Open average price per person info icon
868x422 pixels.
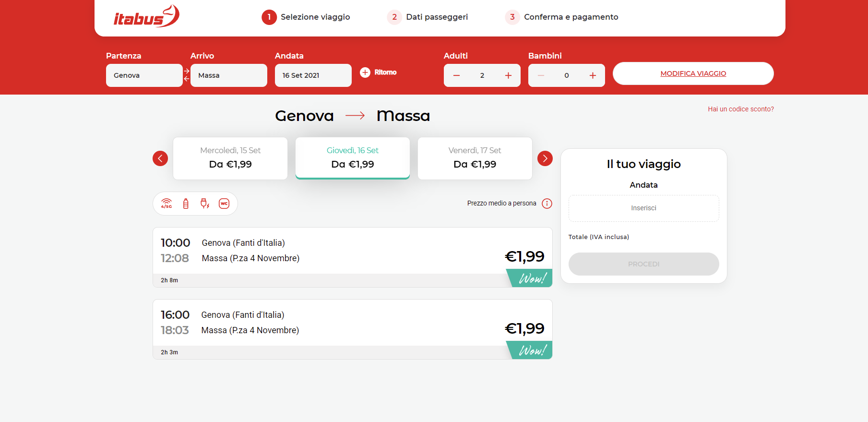pos(547,204)
